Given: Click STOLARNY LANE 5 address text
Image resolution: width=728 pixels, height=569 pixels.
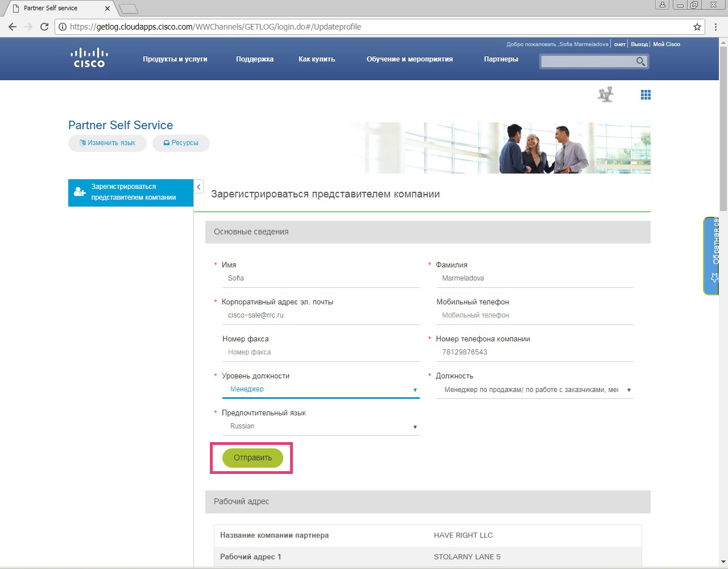Looking at the screenshot, I should point(467,557).
